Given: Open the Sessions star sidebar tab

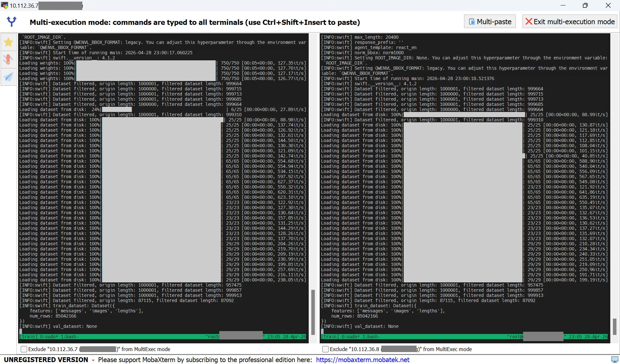Looking at the screenshot, I should [x=8, y=42].
